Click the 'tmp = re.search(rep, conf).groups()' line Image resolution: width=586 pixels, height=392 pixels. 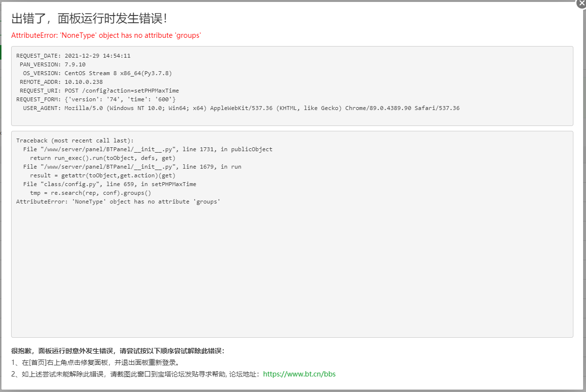pos(91,193)
